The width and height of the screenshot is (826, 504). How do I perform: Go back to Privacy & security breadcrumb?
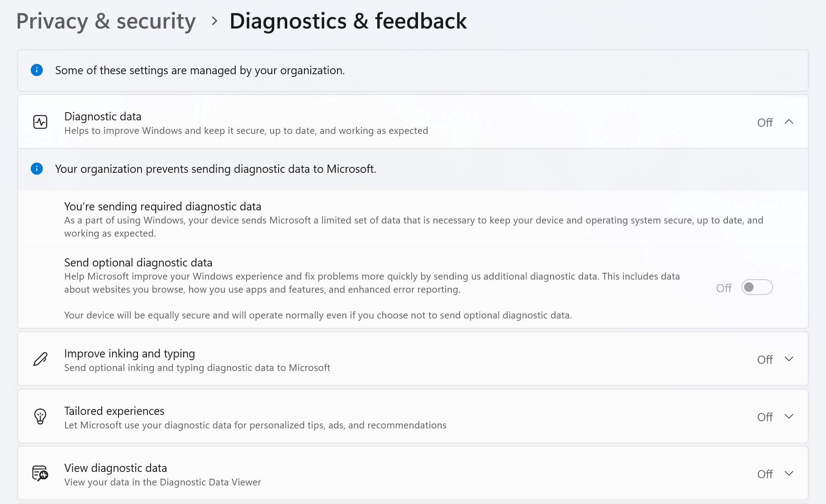click(x=106, y=21)
